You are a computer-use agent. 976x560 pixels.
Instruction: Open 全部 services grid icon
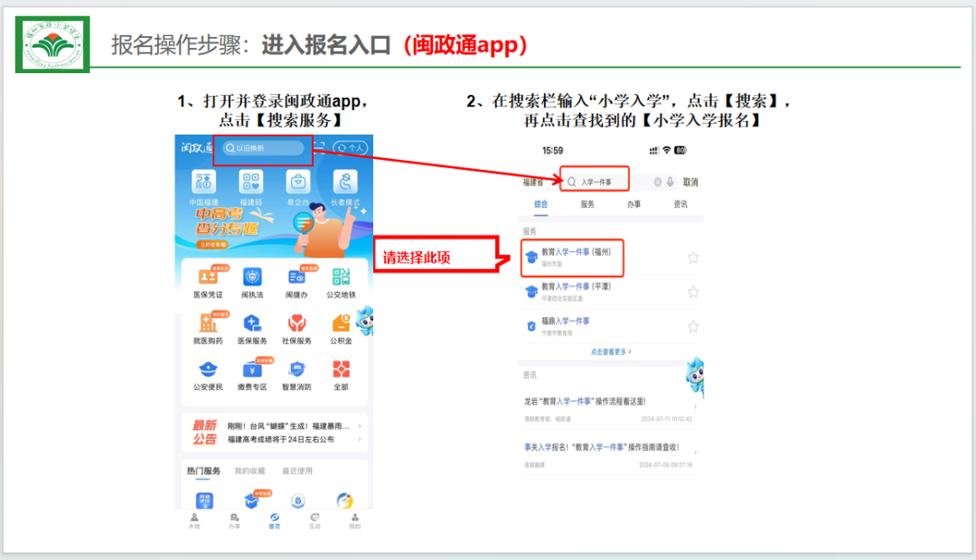(x=341, y=369)
